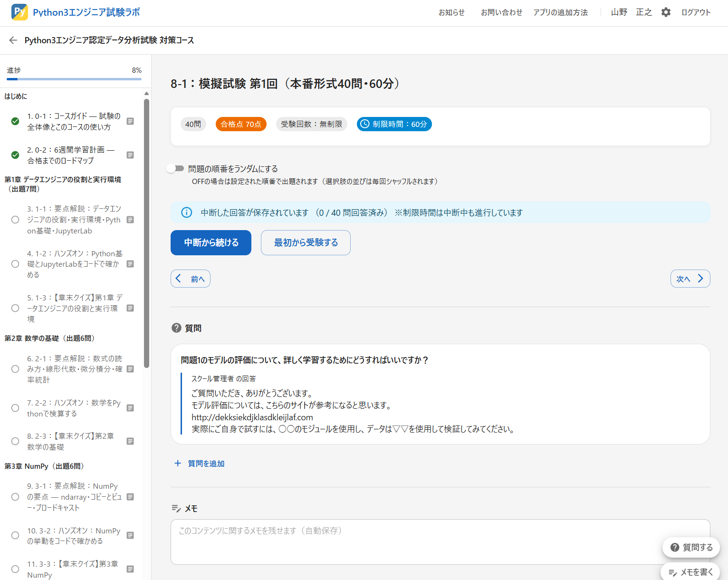This screenshot has width=728, height=580.
Task: Open lesson 0-1 コースガイド in sidebar
Action: [74, 121]
